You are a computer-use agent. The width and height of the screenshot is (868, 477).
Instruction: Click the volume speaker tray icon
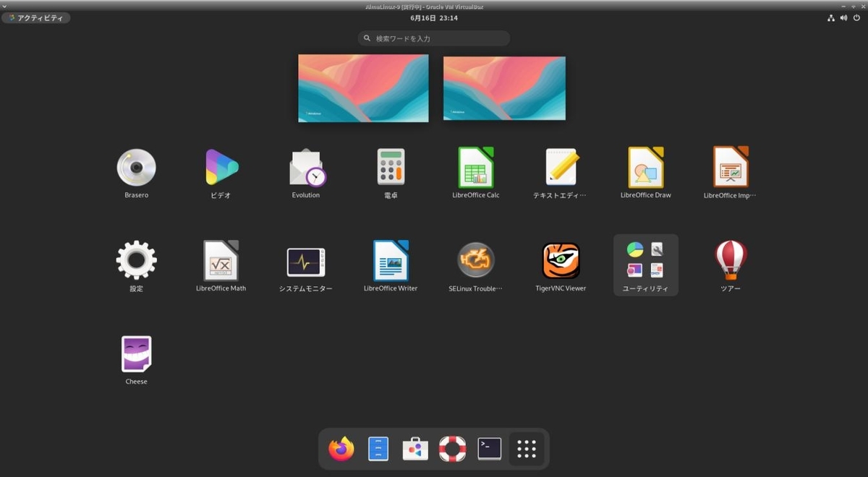tap(844, 18)
